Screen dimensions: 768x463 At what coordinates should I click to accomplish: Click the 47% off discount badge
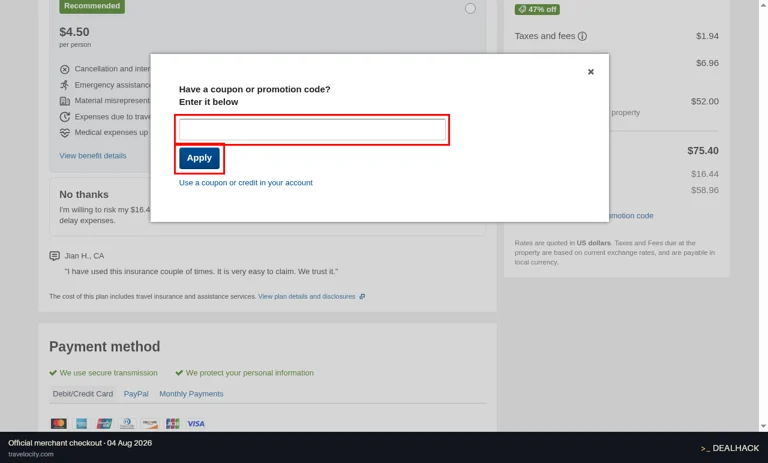(x=537, y=9)
